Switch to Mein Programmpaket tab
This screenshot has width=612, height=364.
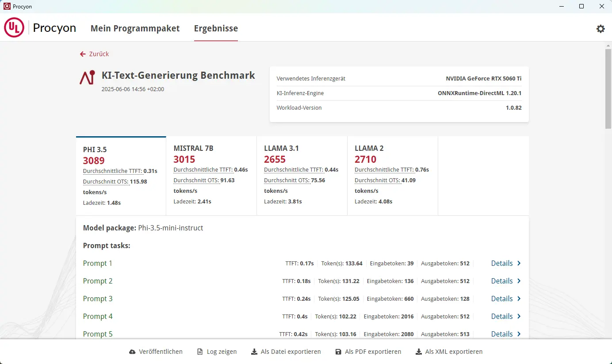coord(135,28)
